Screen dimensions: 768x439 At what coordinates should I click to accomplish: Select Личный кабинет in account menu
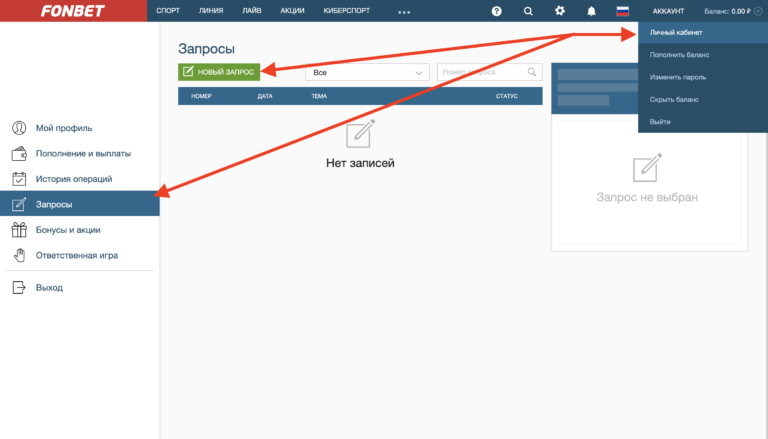click(703, 32)
